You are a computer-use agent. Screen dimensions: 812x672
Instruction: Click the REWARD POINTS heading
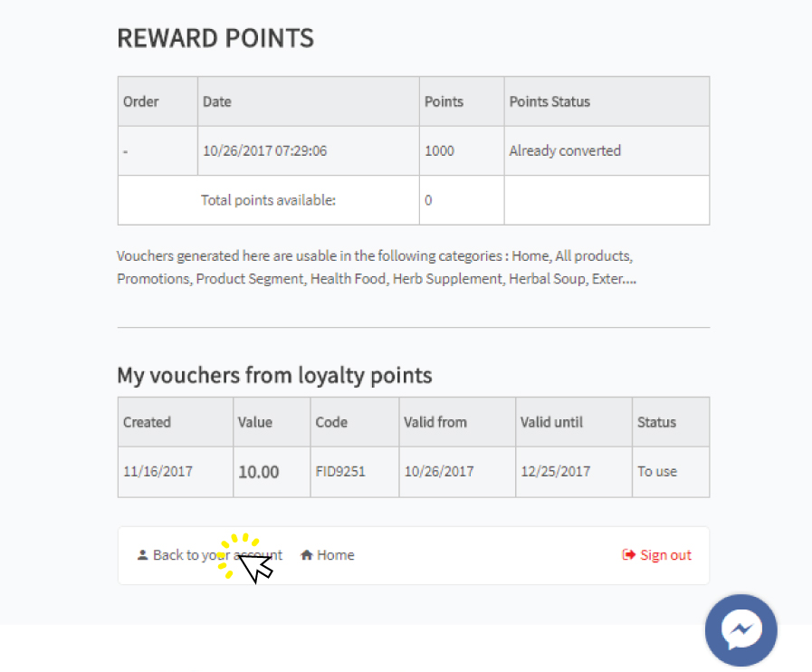(215, 38)
